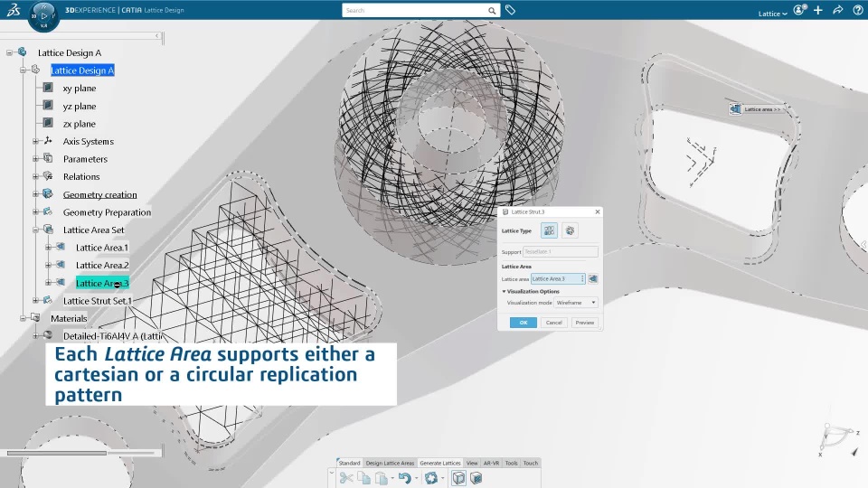
Task: Click the Undo arrow icon
Action: coord(405,478)
